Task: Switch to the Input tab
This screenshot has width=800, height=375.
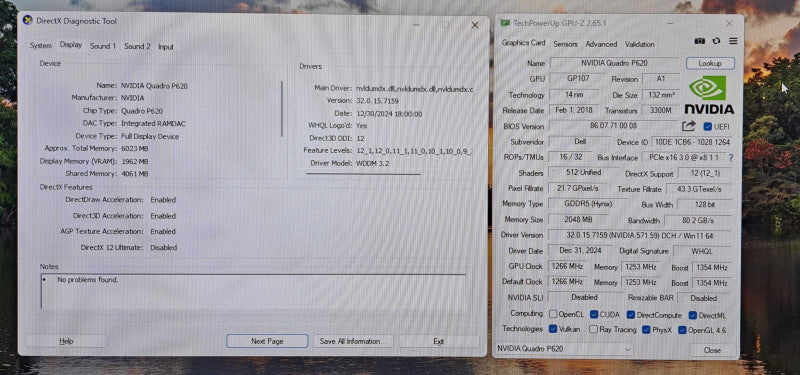Action: pos(166,46)
